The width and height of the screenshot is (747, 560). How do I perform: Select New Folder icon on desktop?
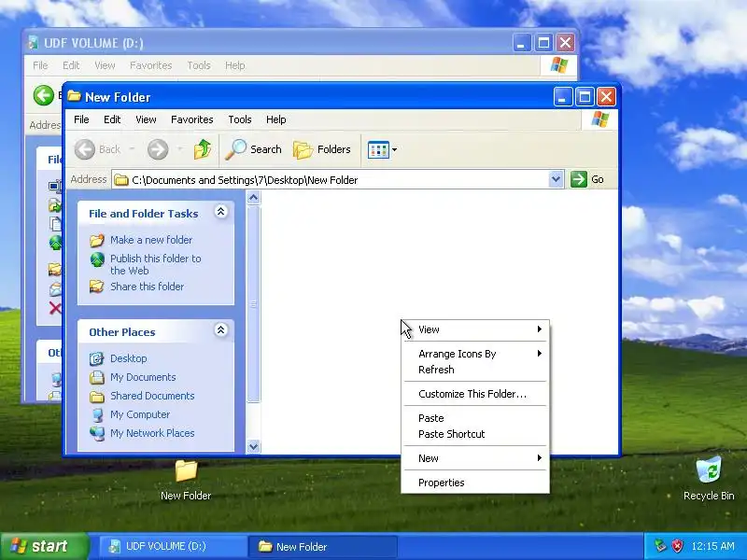tap(186, 470)
